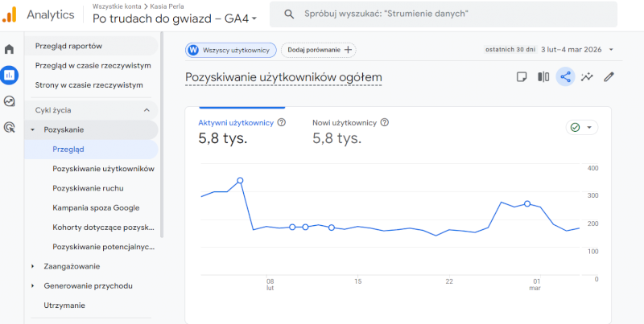Viewport: 644px width, 324px height.
Task: Open the Explore icon in left rail
Action: point(10,101)
